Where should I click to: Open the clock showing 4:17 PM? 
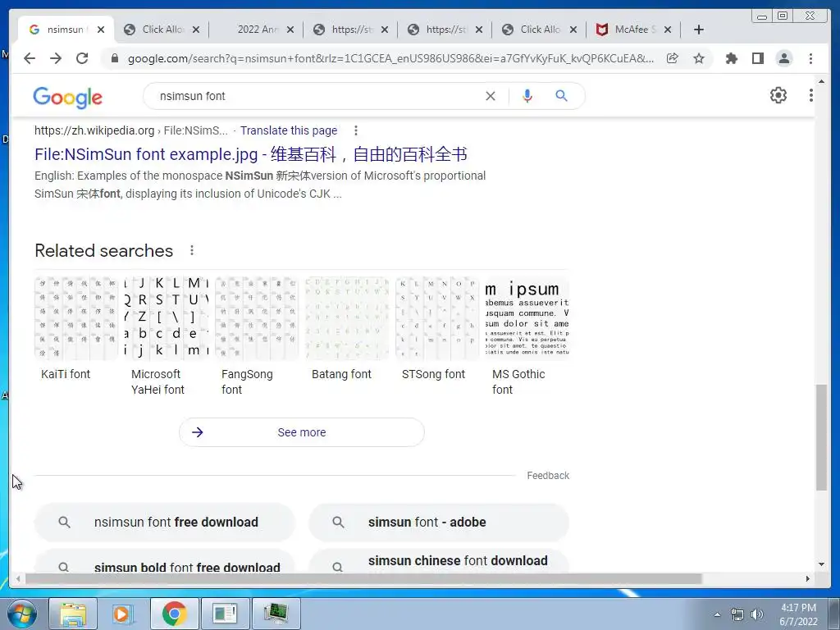click(798, 614)
